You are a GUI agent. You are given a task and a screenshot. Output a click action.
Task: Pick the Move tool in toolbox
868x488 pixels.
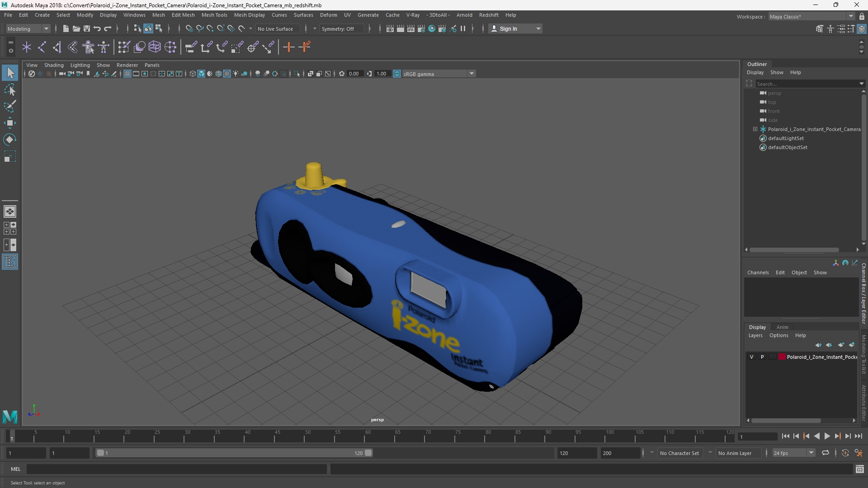10,123
